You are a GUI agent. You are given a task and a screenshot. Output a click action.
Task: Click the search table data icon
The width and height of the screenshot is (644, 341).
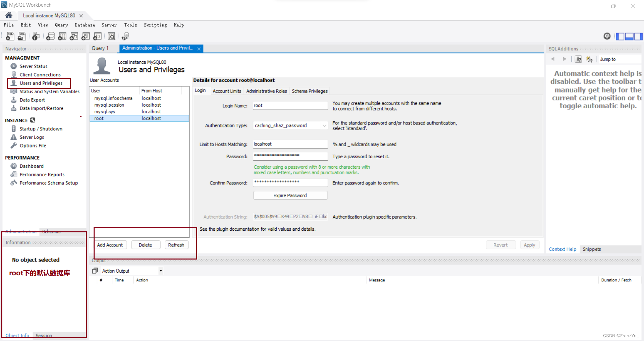(x=111, y=36)
